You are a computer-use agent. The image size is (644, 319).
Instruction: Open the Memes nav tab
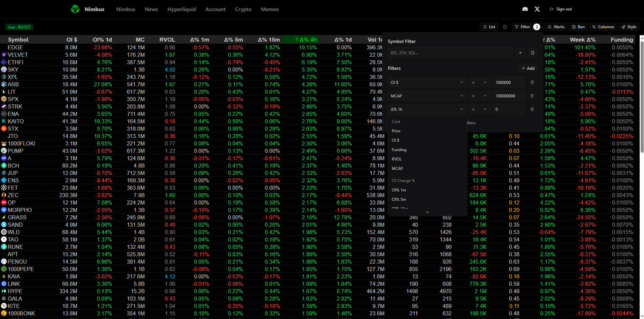coord(270,9)
